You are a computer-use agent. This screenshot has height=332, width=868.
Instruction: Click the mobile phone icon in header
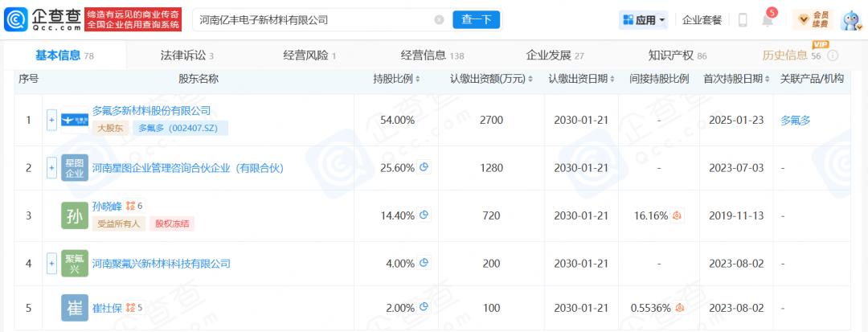[743, 20]
